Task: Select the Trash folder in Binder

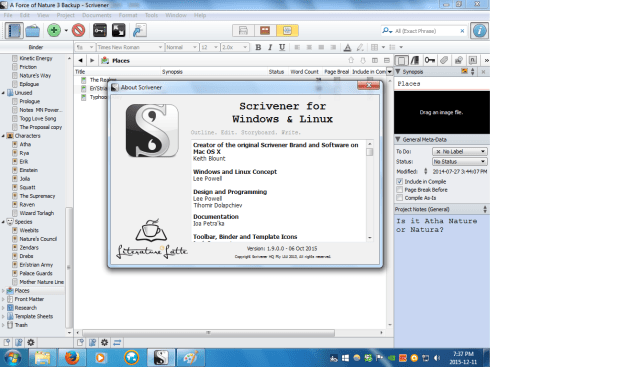Action: tap(21, 325)
